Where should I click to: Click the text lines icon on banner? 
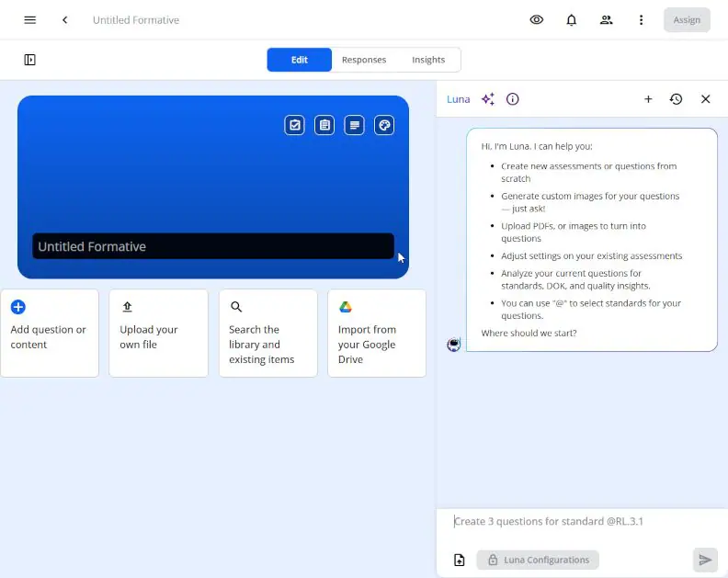tap(354, 125)
